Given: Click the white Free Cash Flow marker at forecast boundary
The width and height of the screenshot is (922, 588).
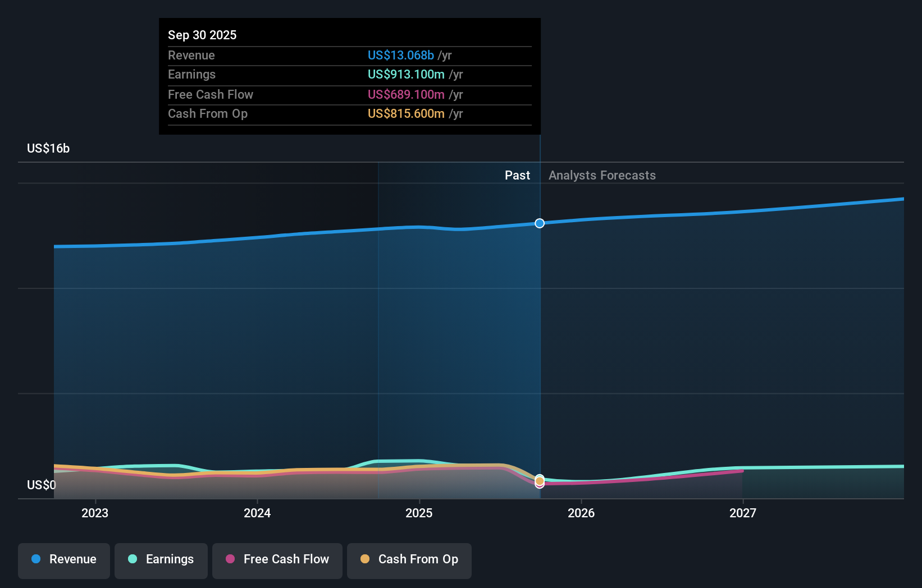Looking at the screenshot, I should pyautogui.click(x=539, y=484).
